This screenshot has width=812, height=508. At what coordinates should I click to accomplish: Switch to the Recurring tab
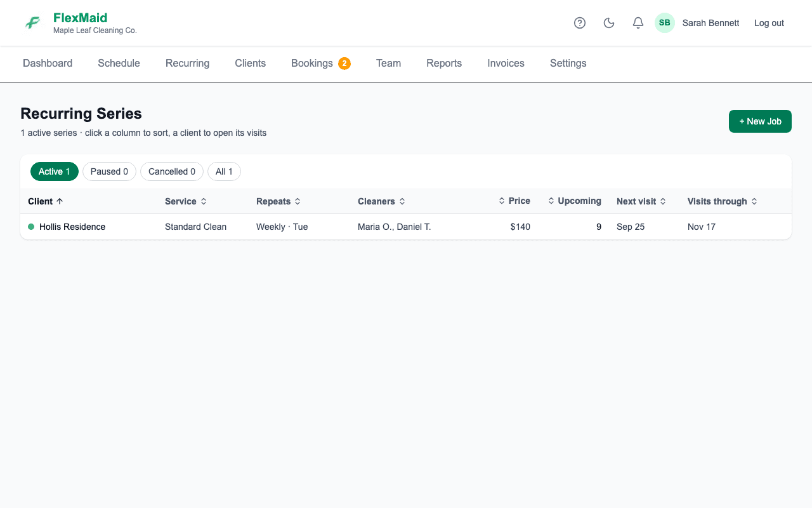pyautogui.click(x=187, y=63)
